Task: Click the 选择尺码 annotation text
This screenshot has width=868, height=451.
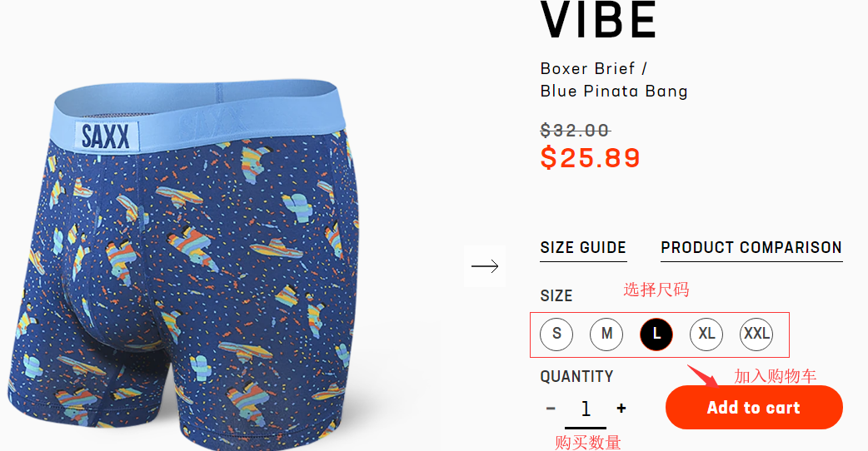Action: pos(656,290)
